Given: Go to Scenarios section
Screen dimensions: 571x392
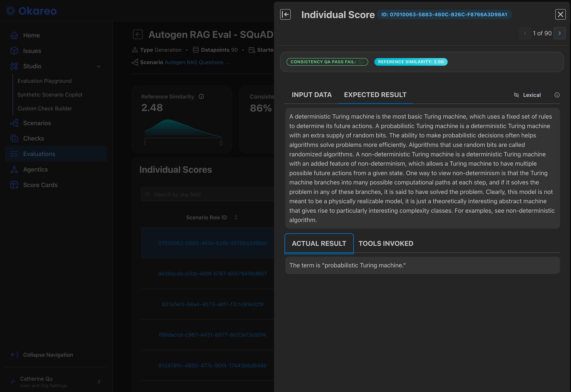Looking at the screenshot, I should click(x=37, y=123).
